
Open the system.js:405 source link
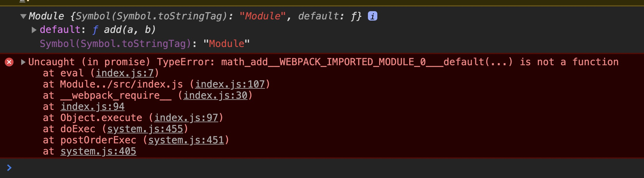(x=98, y=151)
